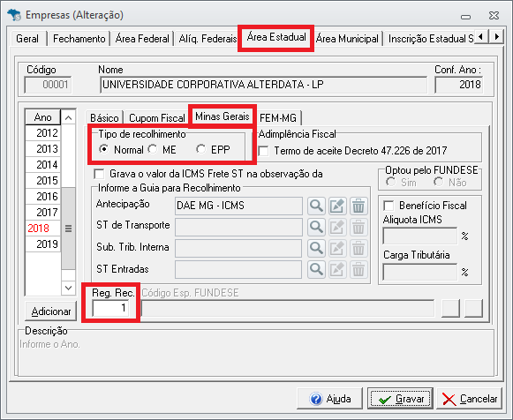Choose EPP tipo de recolhimento
Screen dimensions: 513x420
pos(201,149)
